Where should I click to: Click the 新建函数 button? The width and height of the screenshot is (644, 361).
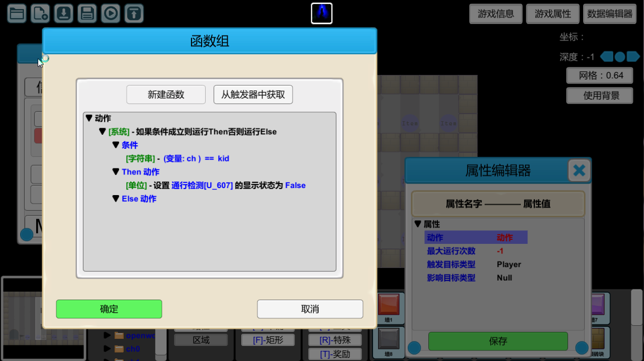[x=166, y=95]
